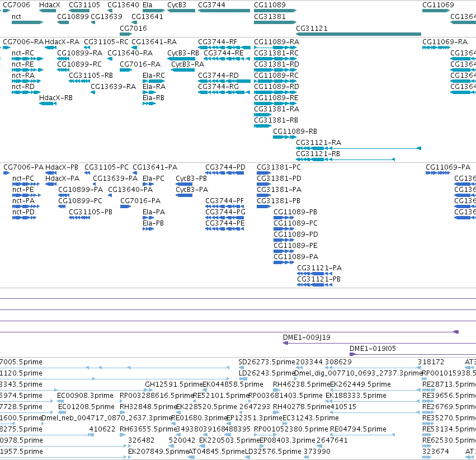Viewport: 476px width, 460px height.
Task: Click transcript HdacX-RB
Action: pyautogui.click(x=48, y=104)
